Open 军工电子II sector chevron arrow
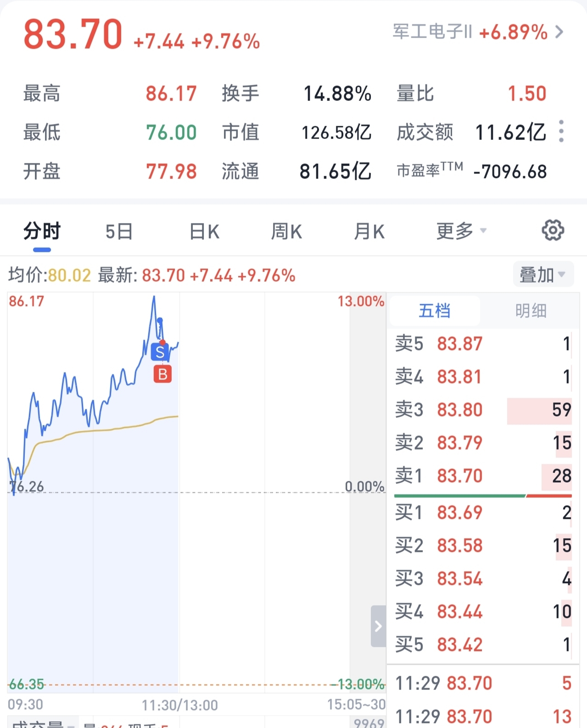The height and width of the screenshot is (728, 587). (559, 32)
